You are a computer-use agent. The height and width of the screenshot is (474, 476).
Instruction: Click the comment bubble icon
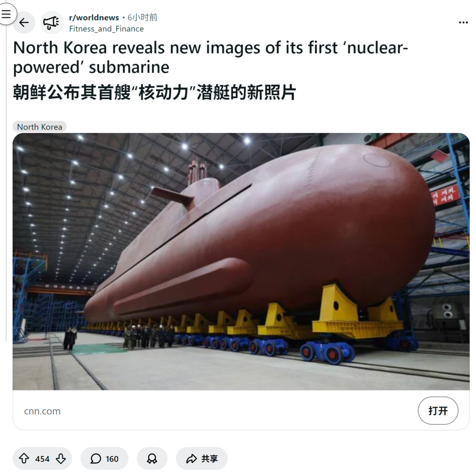(95, 458)
